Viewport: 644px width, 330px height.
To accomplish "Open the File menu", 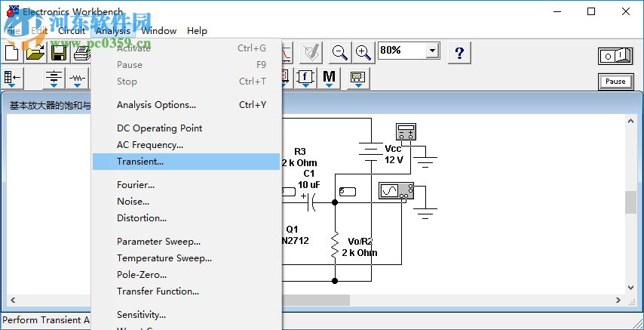I will pyautogui.click(x=14, y=31).
